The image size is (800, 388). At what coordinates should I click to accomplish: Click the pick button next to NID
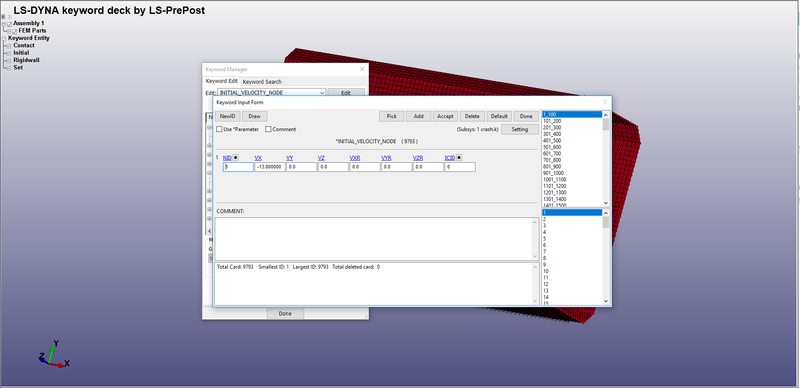pos(236,158)
